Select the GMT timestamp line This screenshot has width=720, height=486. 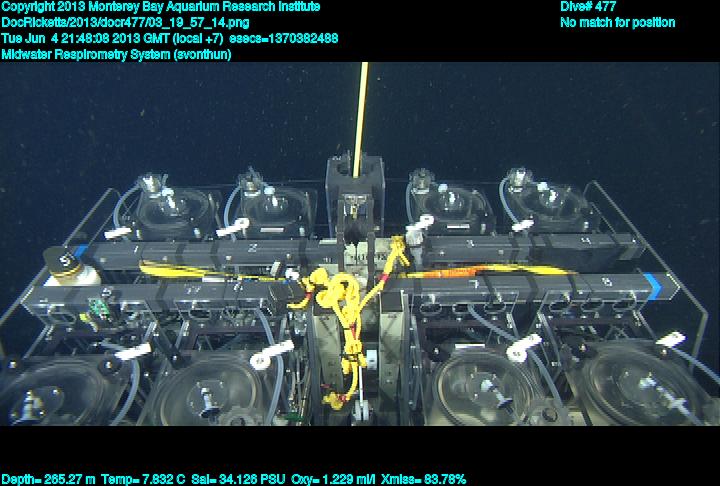[170, 39]
